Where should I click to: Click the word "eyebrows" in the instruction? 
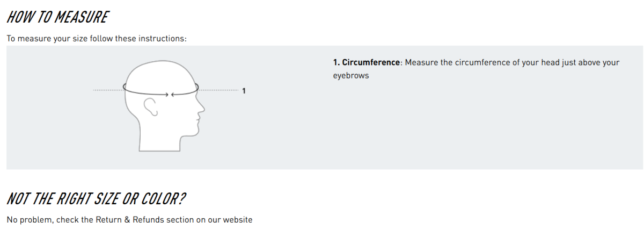(351, 76)
